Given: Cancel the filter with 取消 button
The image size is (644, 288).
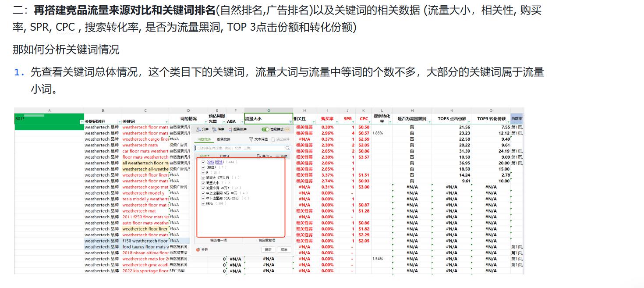Looking at the screenshot, I should pos(283,249).
